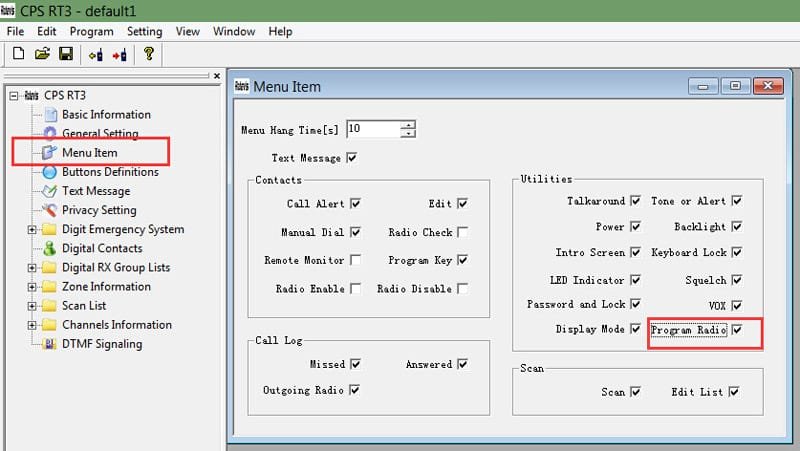Expand the Channels Information node

pyautogui.click(x=32, y=325)
